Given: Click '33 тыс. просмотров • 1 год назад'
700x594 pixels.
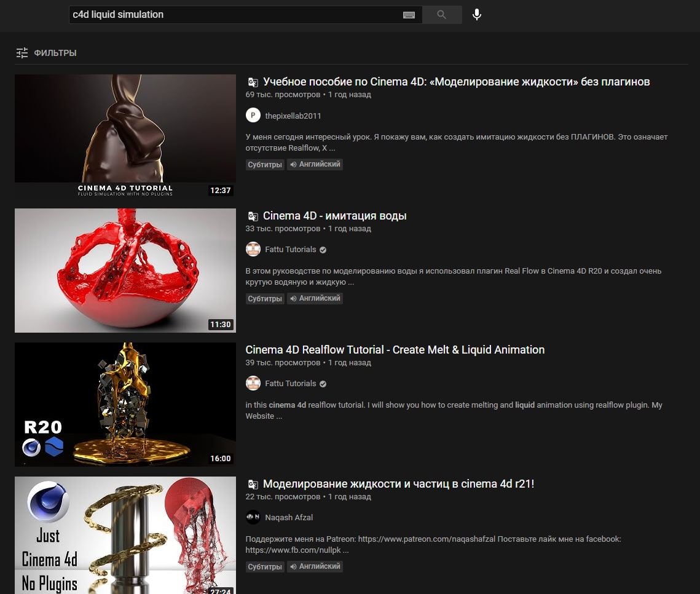Looking at the screenshot, I should (308, 229).
